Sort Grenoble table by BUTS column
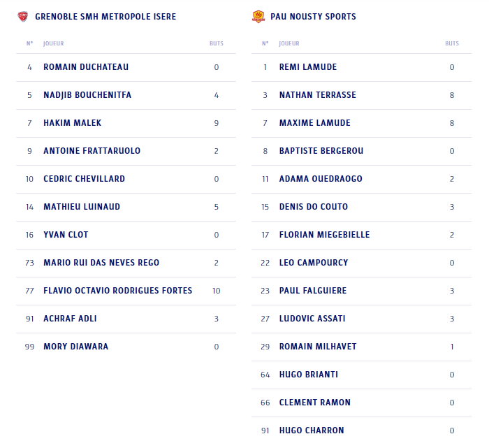Viewport: 489px width, 448px height. 216,43
